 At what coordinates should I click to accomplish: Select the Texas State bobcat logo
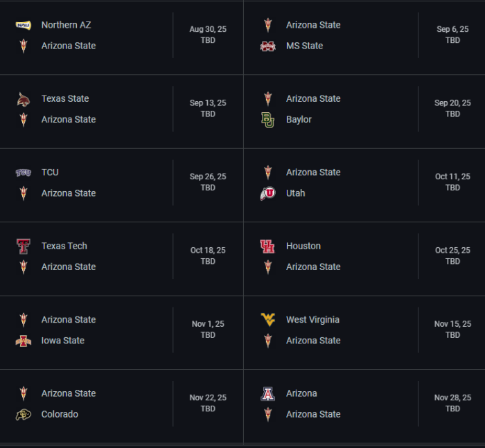[24, 99]
